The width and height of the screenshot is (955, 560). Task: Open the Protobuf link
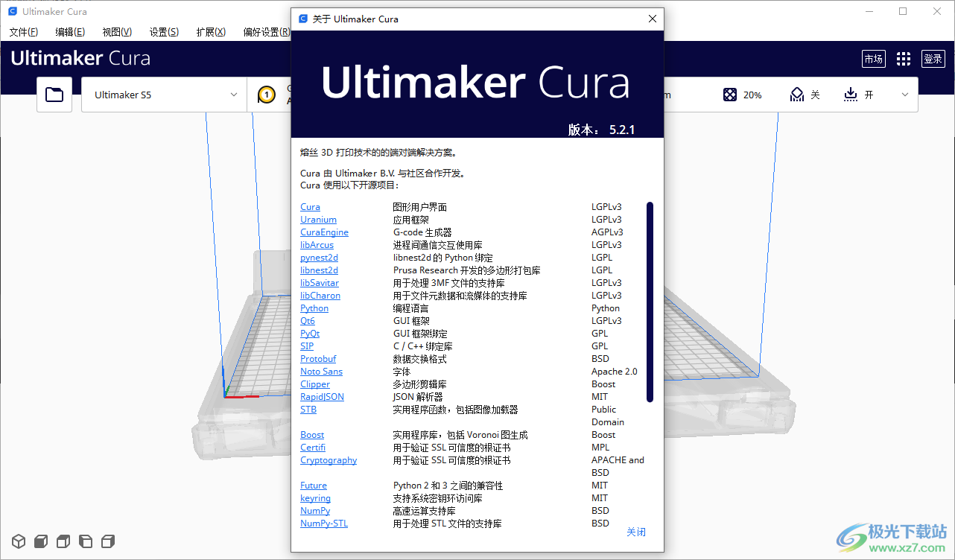(318, 359)
